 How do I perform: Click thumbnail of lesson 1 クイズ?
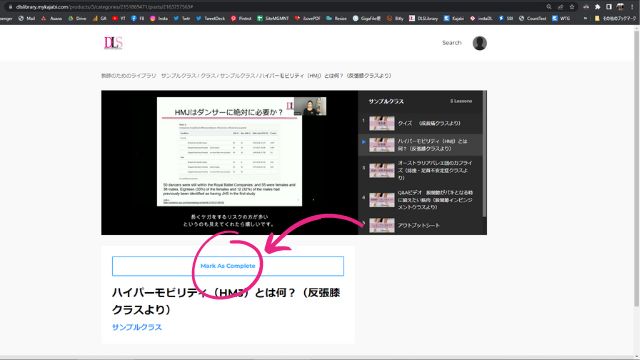point(382,123)
